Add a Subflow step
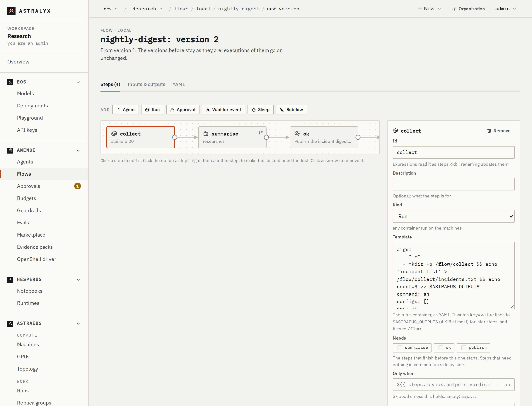532x406 pixels. tap(291, 110)
